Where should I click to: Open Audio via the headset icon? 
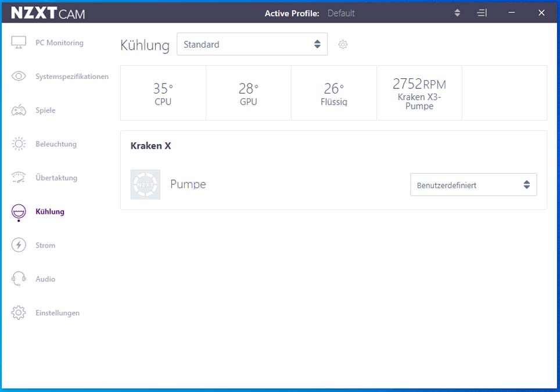point(19,279)
